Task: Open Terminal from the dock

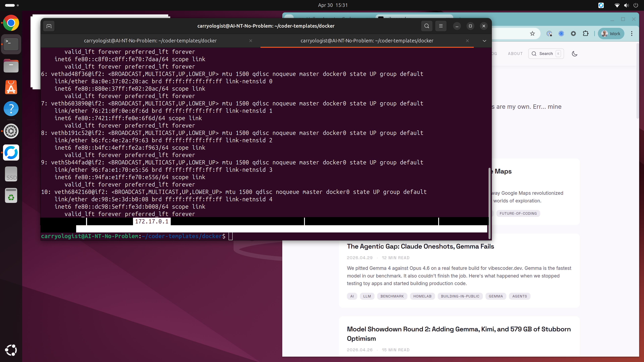Action: 11,44
